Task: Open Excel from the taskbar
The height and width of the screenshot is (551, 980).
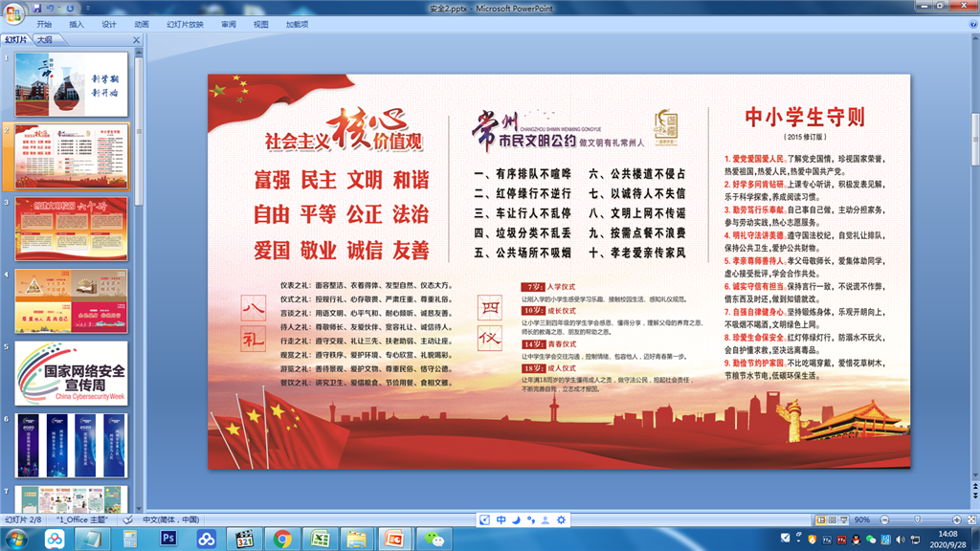Action: [320, 540]
